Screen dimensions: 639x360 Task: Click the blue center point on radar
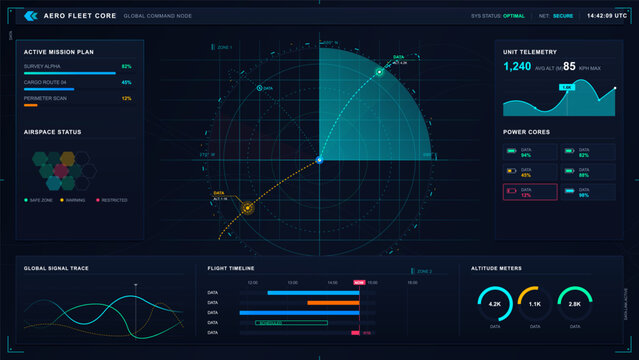coord(320,160)
